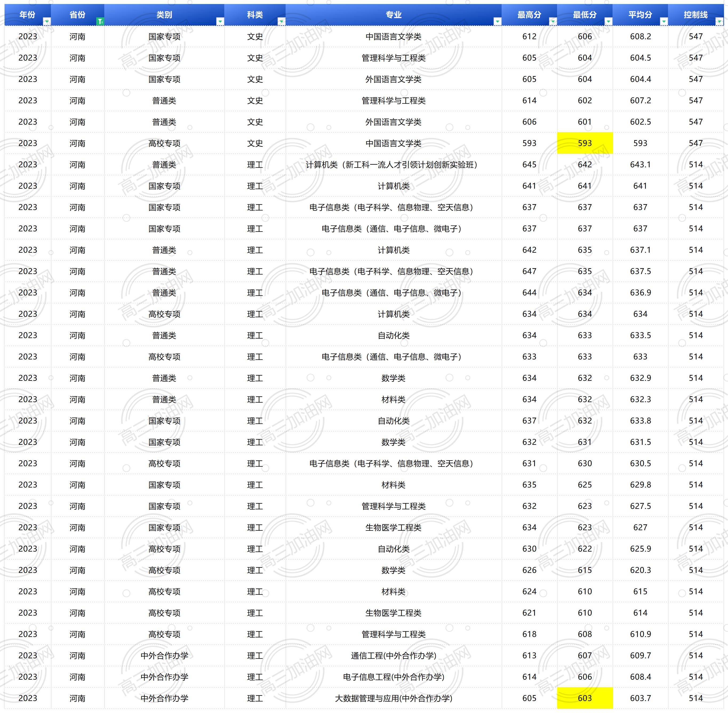Click average score 637.5

pos(640,271)
